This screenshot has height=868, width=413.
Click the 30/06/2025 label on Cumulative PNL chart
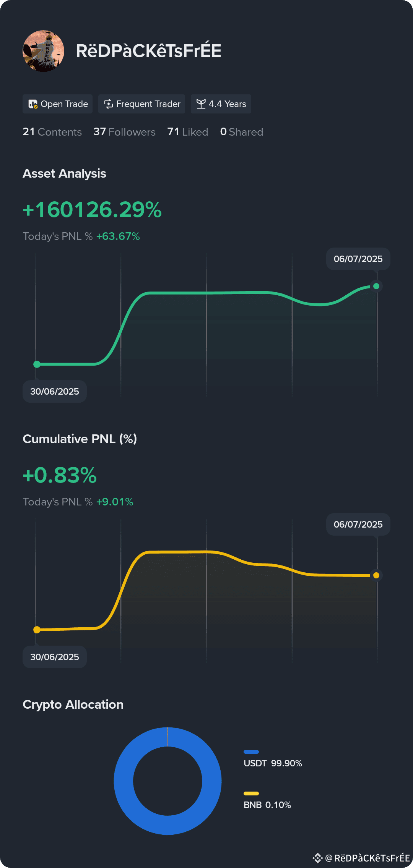[x=55, y=657]
